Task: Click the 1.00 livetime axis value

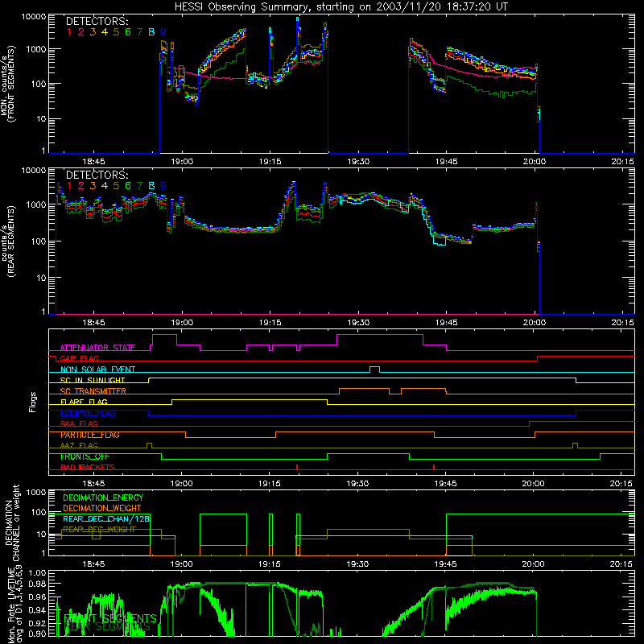Action: 37,573
